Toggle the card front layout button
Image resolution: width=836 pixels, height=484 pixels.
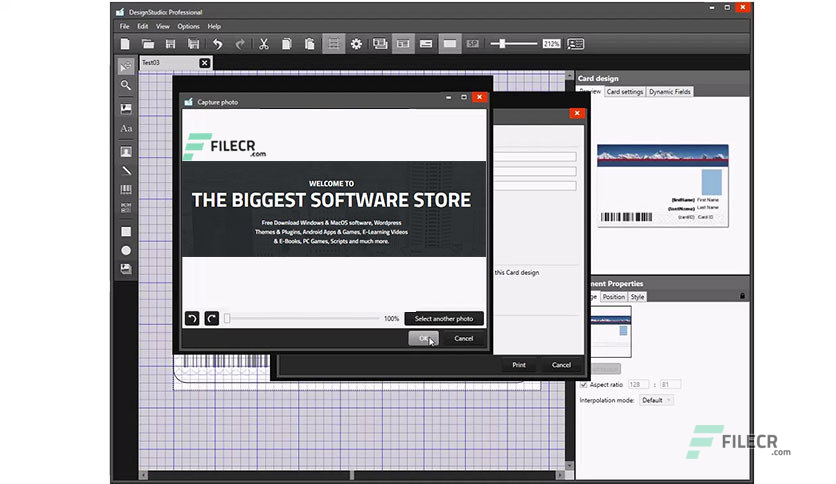pyautogui.click(x=403, y=44)
